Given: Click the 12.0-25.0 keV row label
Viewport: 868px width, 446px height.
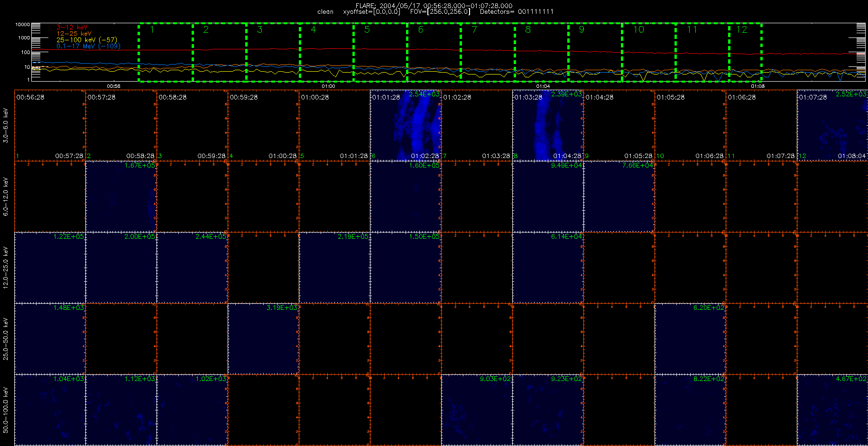Looking at the screenshot, I should coord(6,268).
